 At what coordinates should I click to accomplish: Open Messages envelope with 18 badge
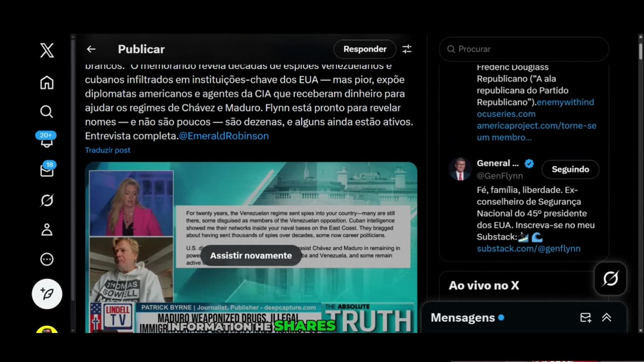[x=47, y=170]
